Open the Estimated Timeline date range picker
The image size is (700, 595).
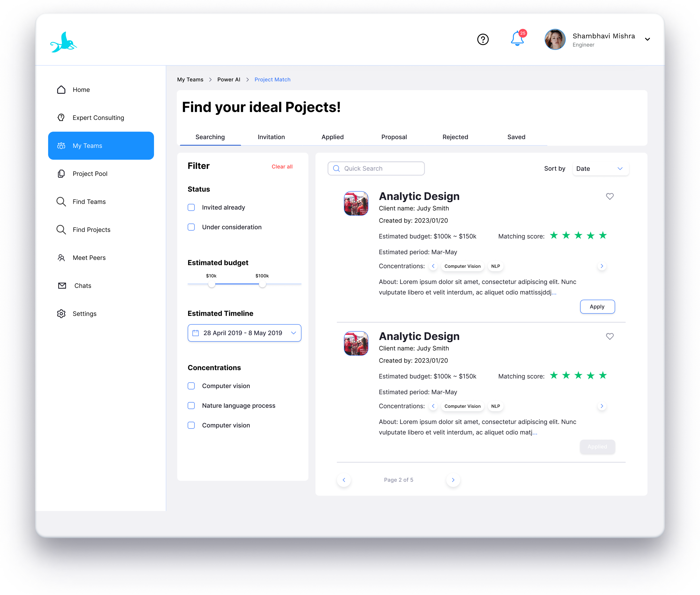[x=244, y=333]
